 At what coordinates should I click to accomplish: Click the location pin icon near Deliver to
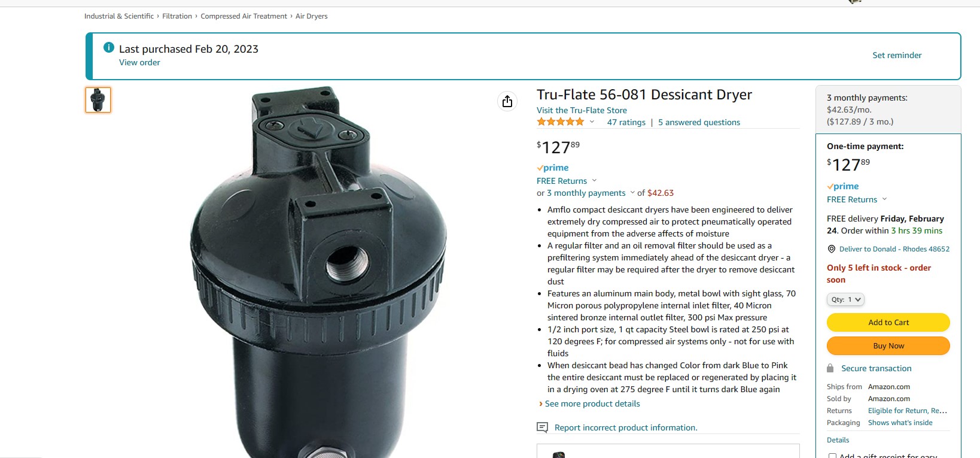pyautogui.click(x=831, y=249)
